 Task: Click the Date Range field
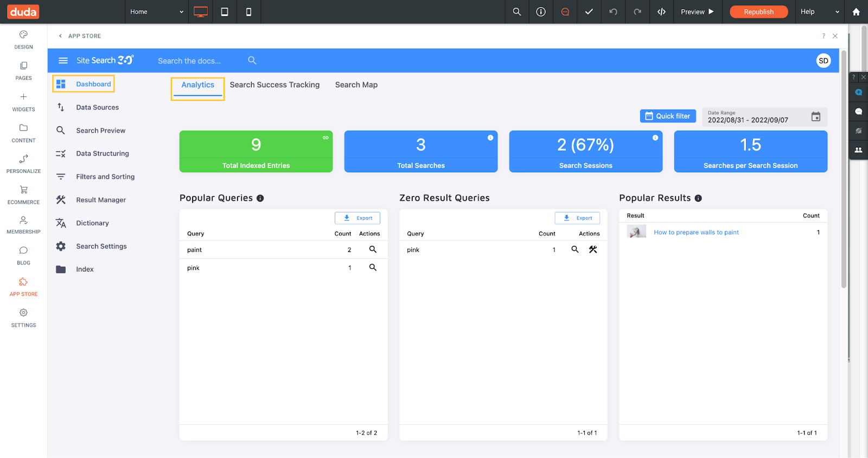765,117
